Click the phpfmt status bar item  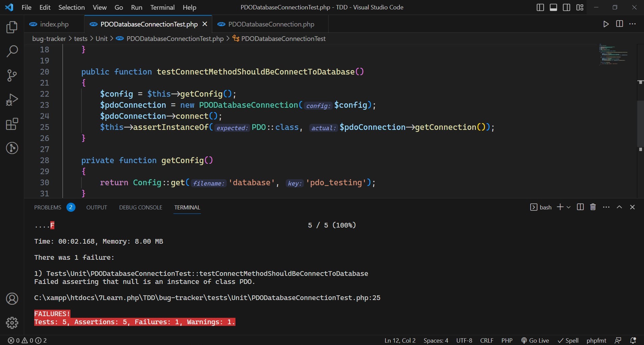click(x=596, y=340)
